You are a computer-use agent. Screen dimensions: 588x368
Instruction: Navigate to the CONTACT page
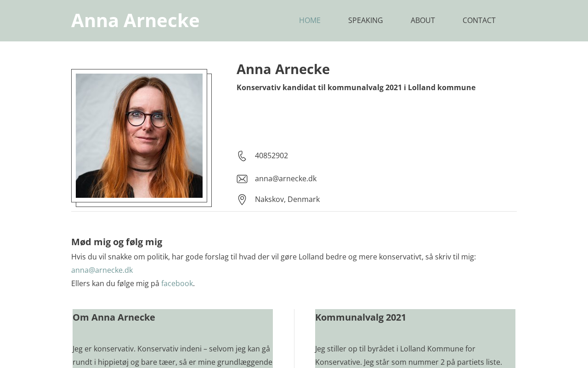[x=479, y=20]
